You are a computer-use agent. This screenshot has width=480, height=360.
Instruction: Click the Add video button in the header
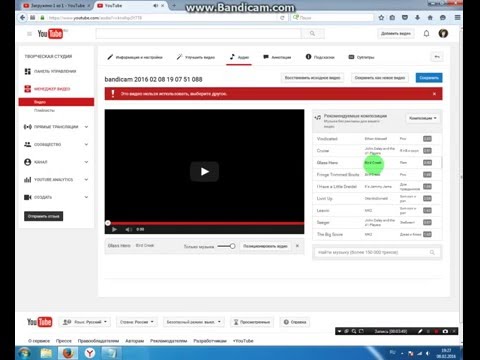(396, 34)
